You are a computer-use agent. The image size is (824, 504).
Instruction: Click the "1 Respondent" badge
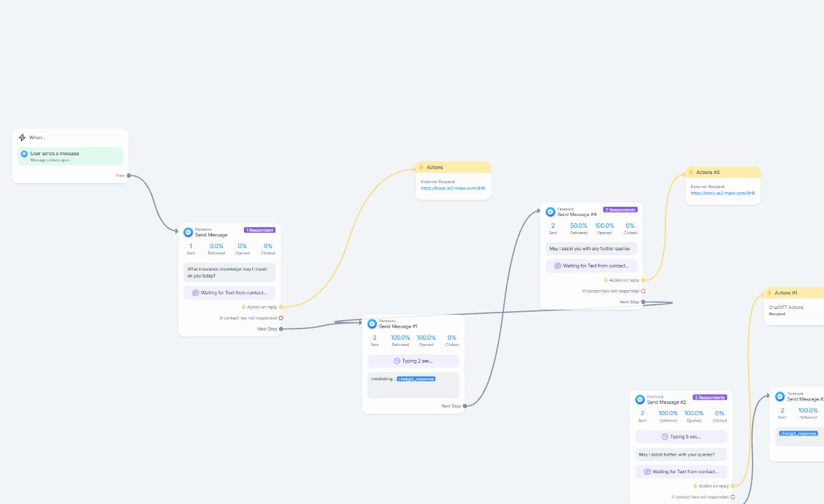259,230
